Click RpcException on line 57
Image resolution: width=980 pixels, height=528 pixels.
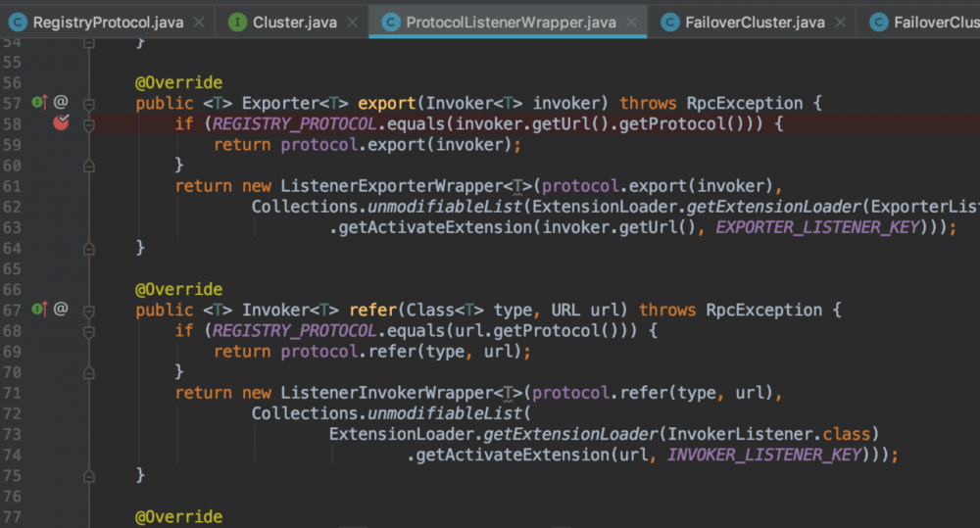[x=745, y=103]
